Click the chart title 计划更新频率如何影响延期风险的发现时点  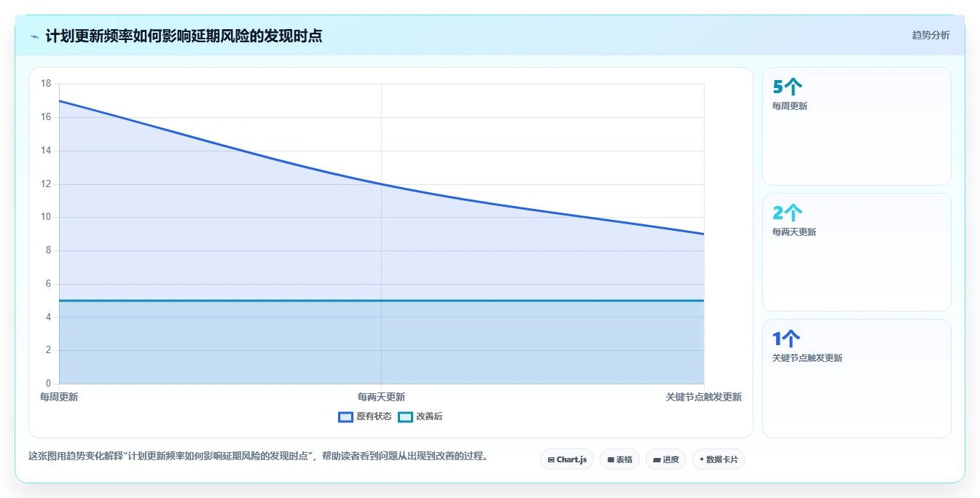click(184, 36)
